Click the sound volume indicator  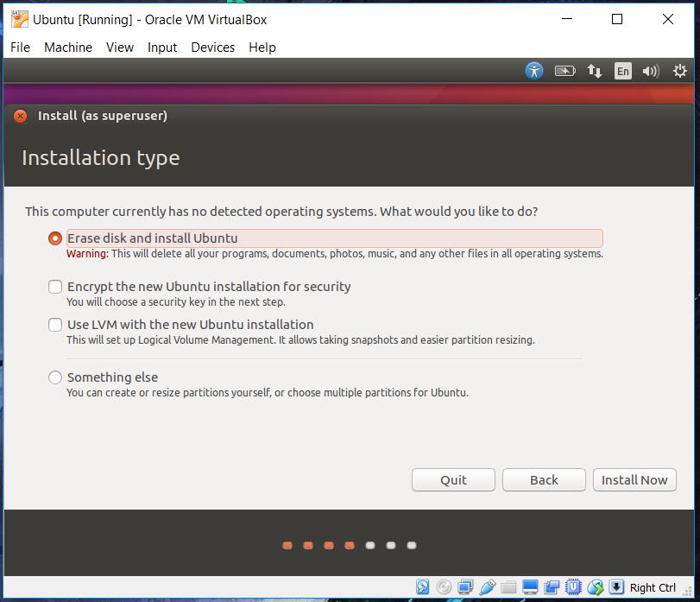click(651, 71)
